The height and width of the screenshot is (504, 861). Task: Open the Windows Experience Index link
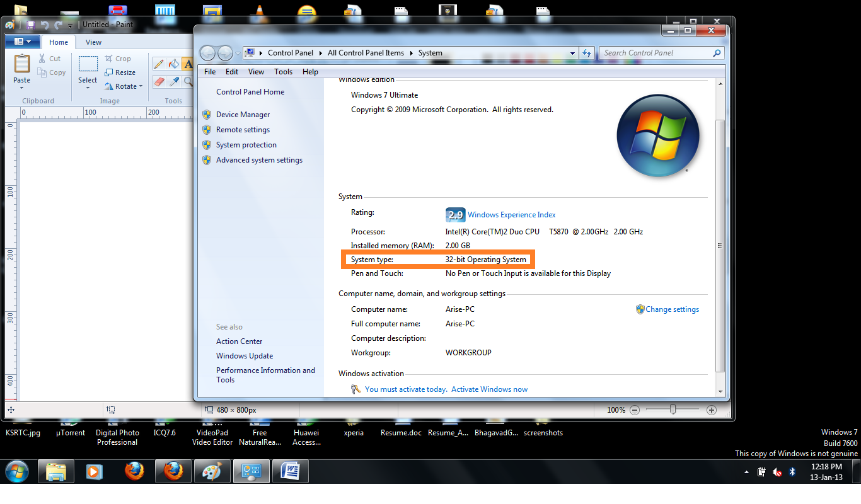(x=511, y=215)
